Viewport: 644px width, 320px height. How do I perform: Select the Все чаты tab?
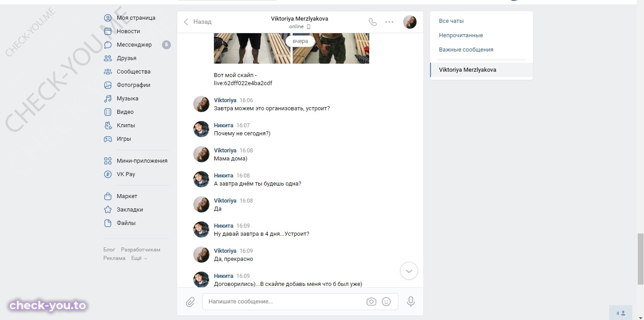coord(451,21)
